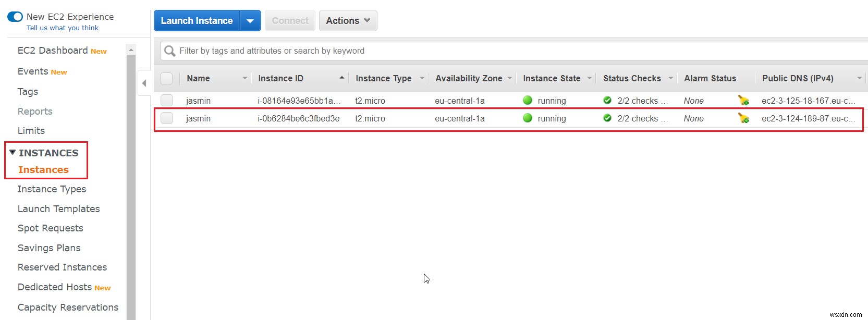The image size is (868, 320).
Task: Open Instance State column dropdown arrow
Action: [590, 78]
